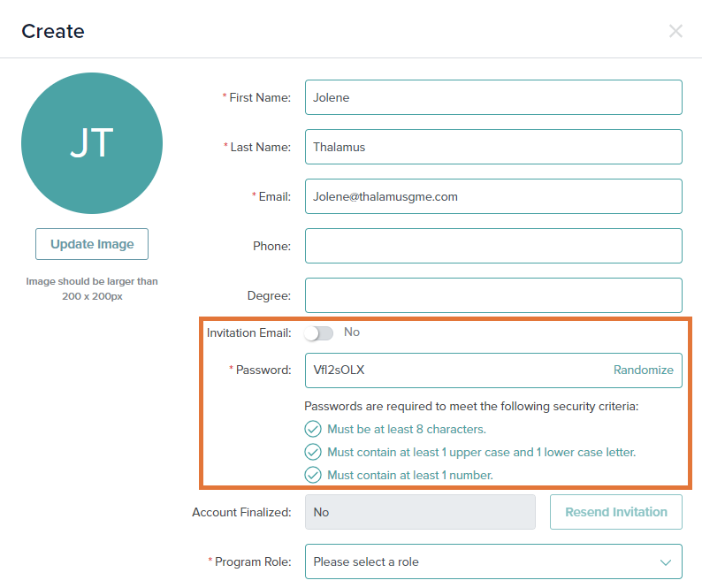
Task: Close the Create dialog with X
Action: 675,31
